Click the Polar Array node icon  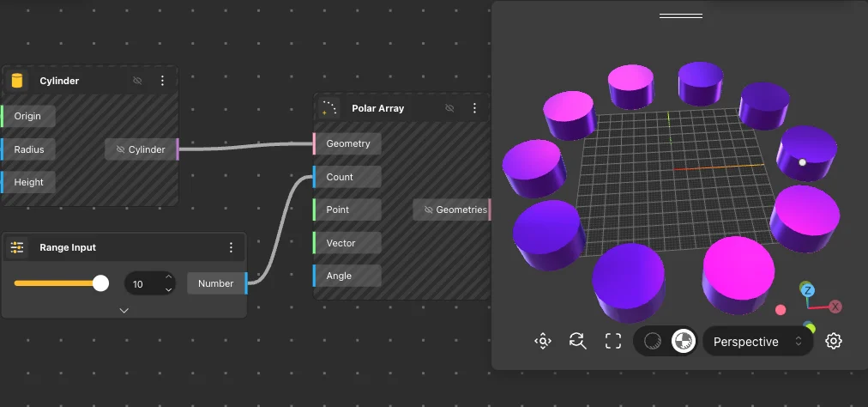pos(329,108)
